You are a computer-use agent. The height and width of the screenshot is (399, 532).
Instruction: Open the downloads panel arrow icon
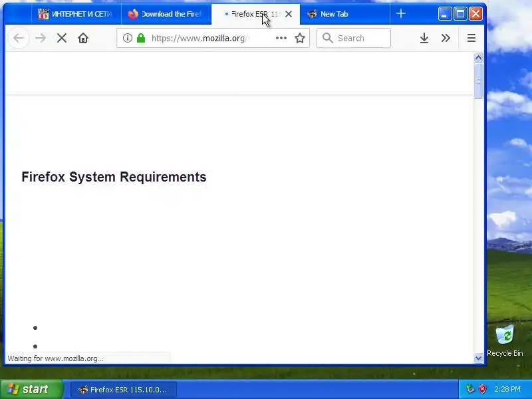coord(424,38)
